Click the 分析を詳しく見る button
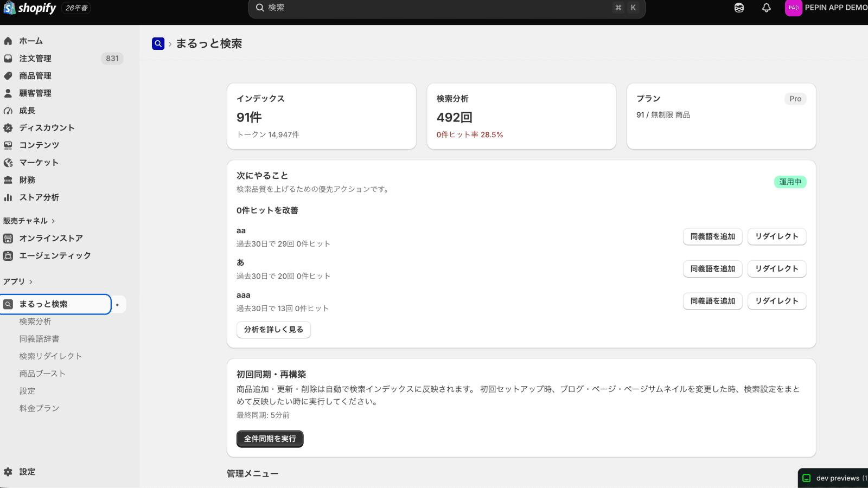Viewport: 868px width, 488px height. pyautogui.click(x=273, y=330)
